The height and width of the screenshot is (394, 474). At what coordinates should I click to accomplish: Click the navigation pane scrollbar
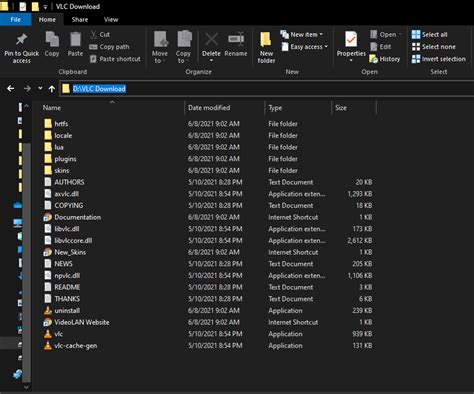pyautogui.click(x=26, y=263)
